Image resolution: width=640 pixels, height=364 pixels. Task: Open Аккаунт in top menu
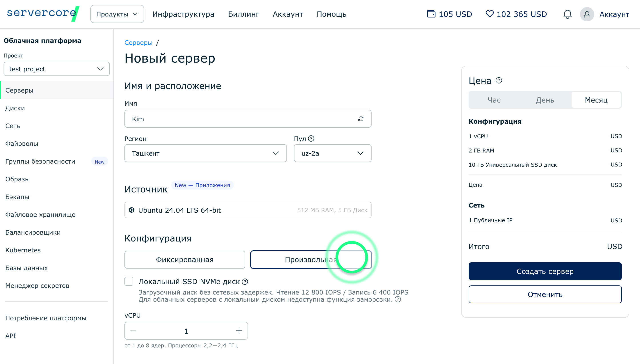(x=288, y=14)
